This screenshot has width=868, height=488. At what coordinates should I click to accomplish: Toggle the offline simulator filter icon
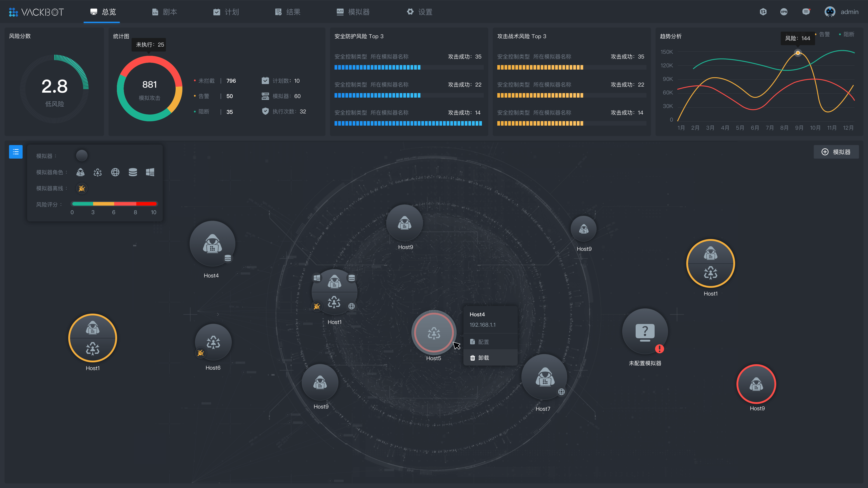[x=82, y=188]
